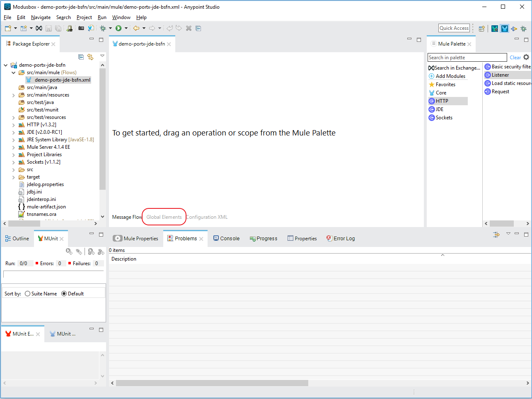Click the Debug bug icon in toolbar
The image size is (532, 399).
[103, 28]
